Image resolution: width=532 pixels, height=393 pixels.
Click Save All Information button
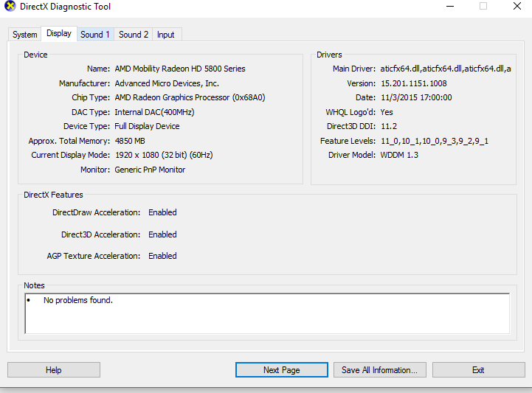point(380,370)
